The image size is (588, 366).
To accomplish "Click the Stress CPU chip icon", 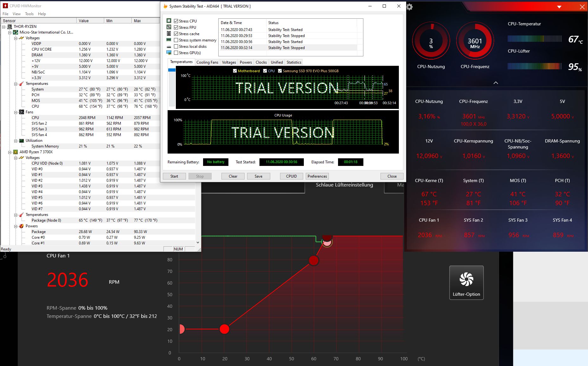I will coord(169,21).
